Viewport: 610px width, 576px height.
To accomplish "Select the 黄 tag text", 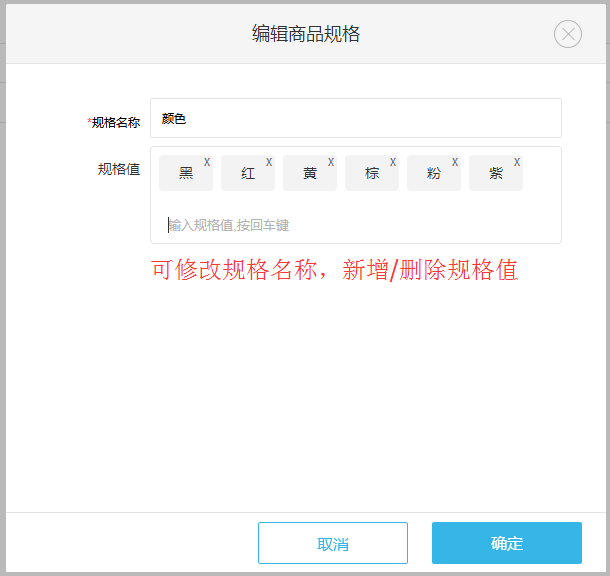I will click(x=310, y=173).
